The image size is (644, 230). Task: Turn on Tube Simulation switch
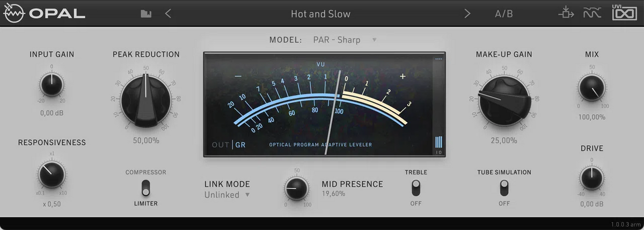(504, 188)
